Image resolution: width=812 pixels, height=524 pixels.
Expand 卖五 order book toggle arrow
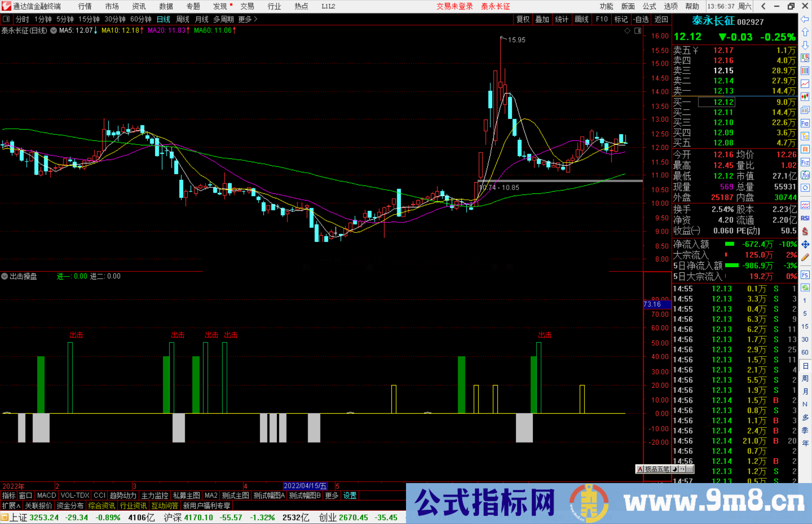(695, 50)
